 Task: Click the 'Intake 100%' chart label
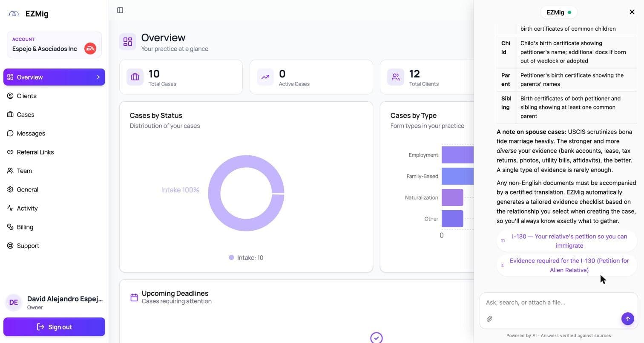(x=180, y=190)
